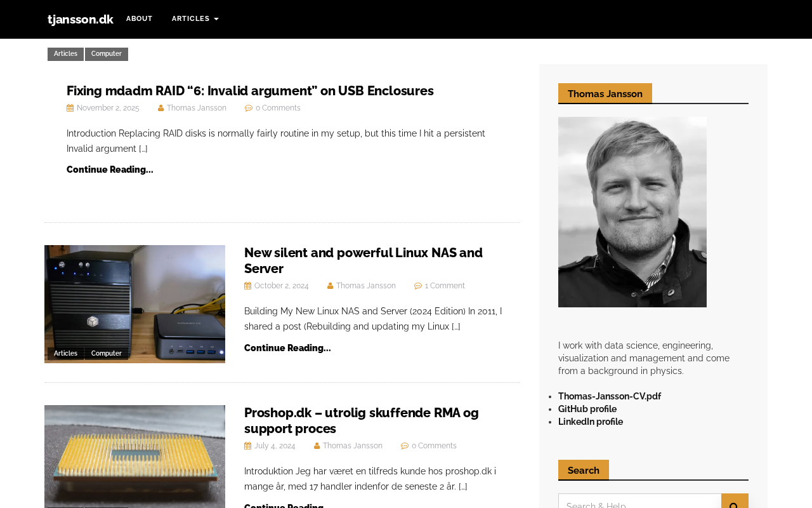Click calendar icon beside July 4, 2024
The width and height of the screenshot is (812, 508).
[x=247, y=446]
